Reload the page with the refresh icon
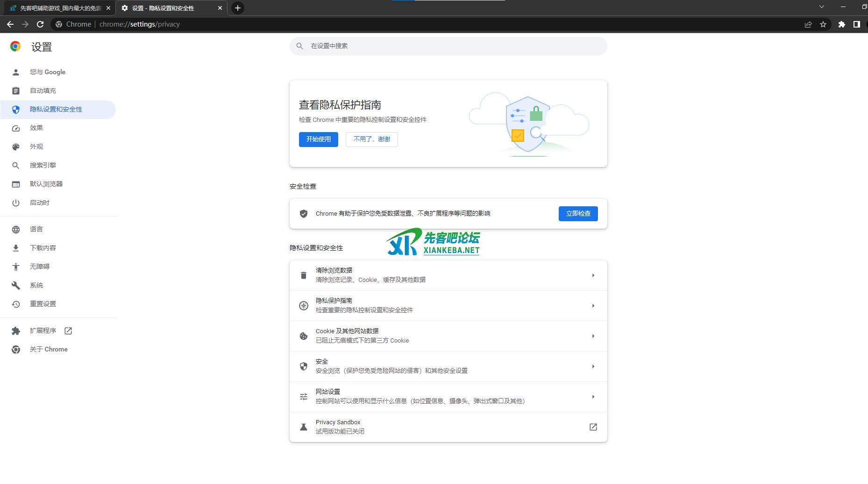This screenshot has height=484, width=868. [40, 24]
